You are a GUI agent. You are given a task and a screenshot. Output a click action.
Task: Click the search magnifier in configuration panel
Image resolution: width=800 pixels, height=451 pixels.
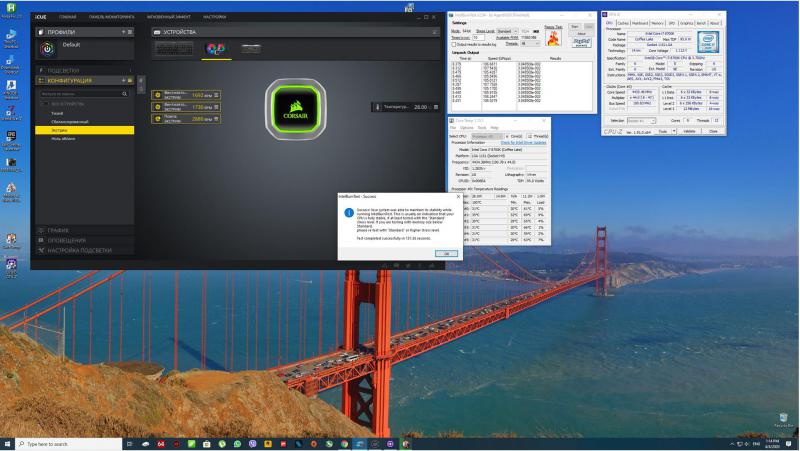tap(124, 93)
